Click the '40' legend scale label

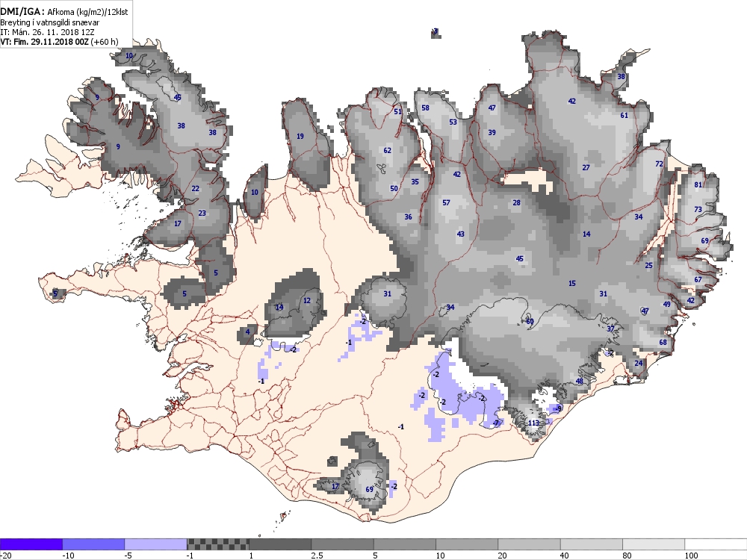tap(565, 556)
